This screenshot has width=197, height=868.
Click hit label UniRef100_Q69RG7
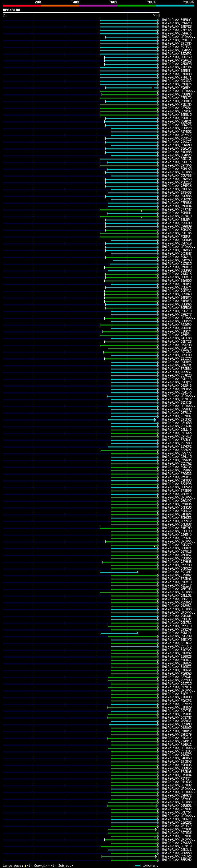pos(176,111)
